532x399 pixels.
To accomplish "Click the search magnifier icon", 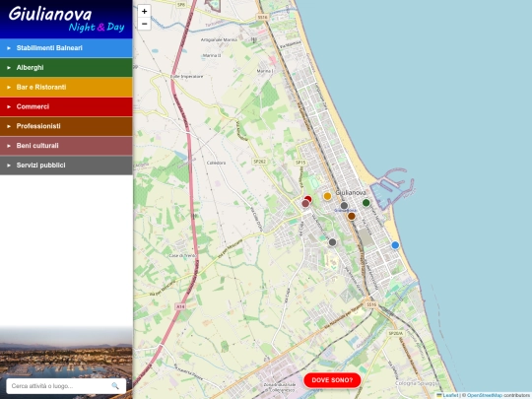I will [x=115, y=386].
